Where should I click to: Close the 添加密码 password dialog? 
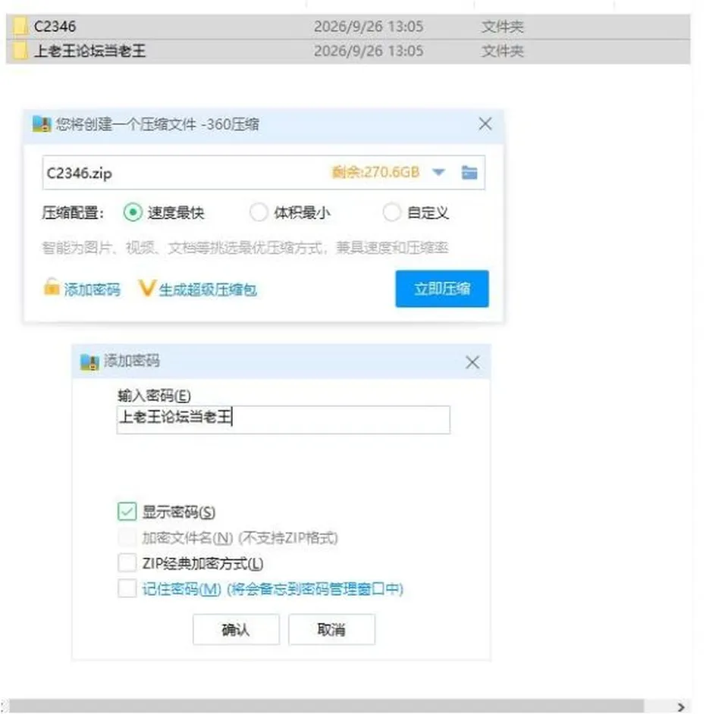472,362
